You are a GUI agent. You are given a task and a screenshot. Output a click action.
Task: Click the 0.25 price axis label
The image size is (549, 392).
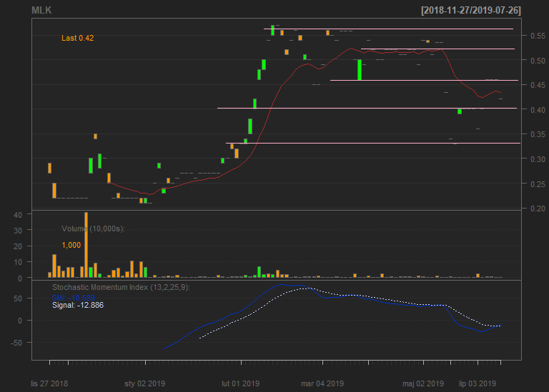(538, 184)
